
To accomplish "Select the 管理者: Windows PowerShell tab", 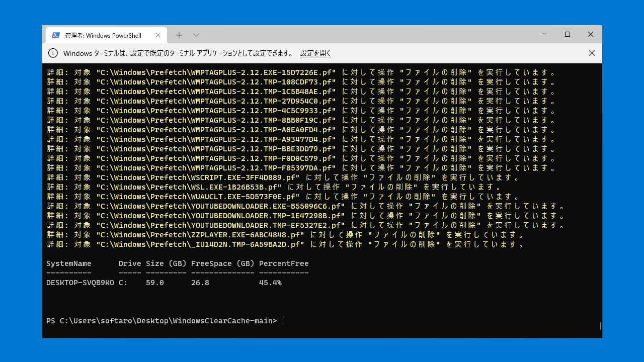I will point(106,35).
